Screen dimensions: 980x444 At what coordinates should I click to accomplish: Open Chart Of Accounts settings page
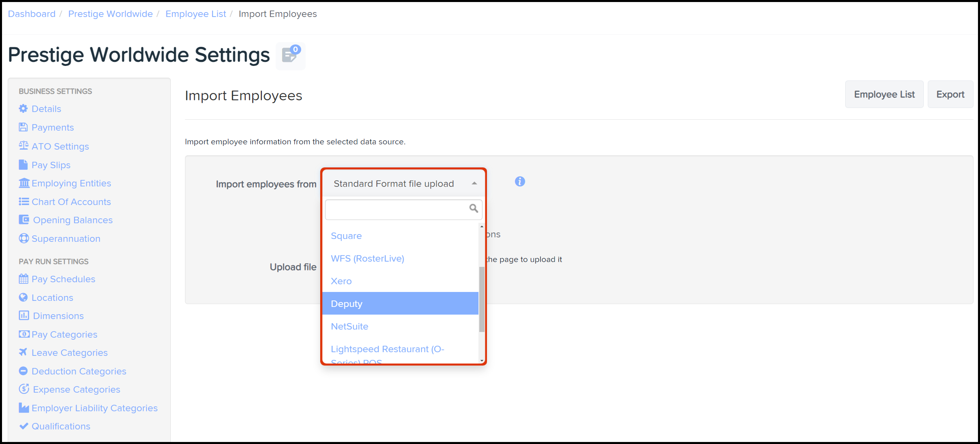pyautogui.click(x=71, y=202)
